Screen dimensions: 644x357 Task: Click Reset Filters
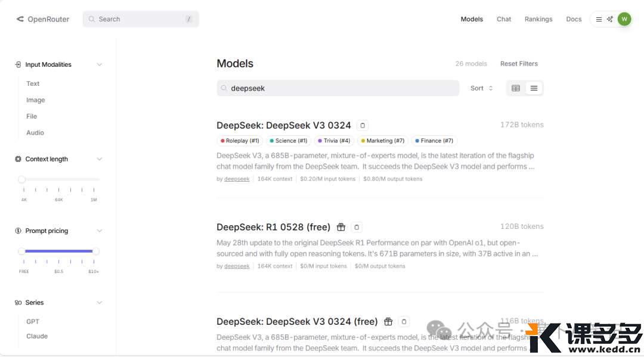(519, 64)
